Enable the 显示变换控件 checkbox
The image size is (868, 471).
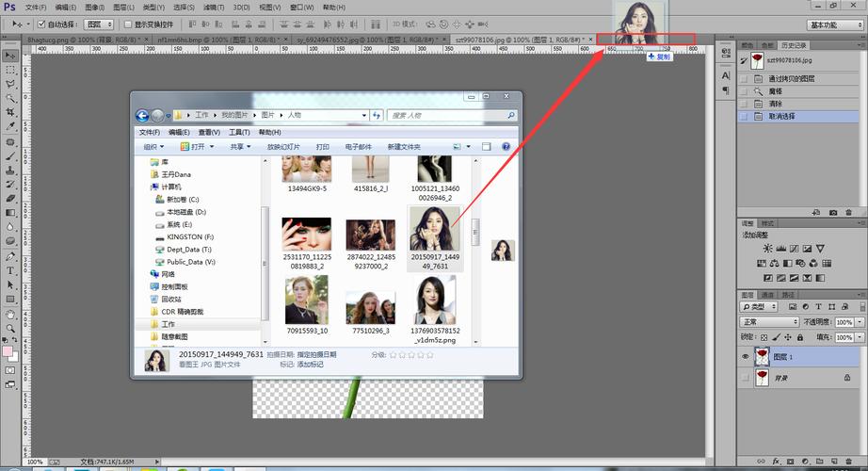[x=128, y=24]
